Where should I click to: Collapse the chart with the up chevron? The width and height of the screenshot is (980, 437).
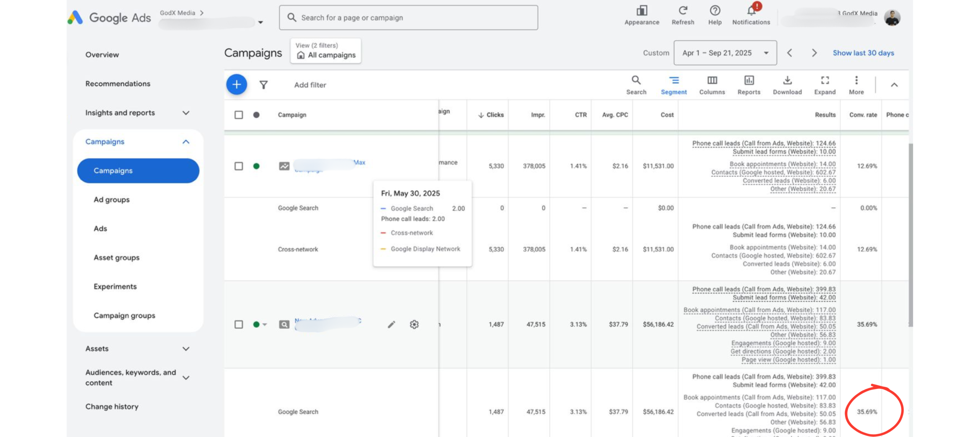point(893,85)
